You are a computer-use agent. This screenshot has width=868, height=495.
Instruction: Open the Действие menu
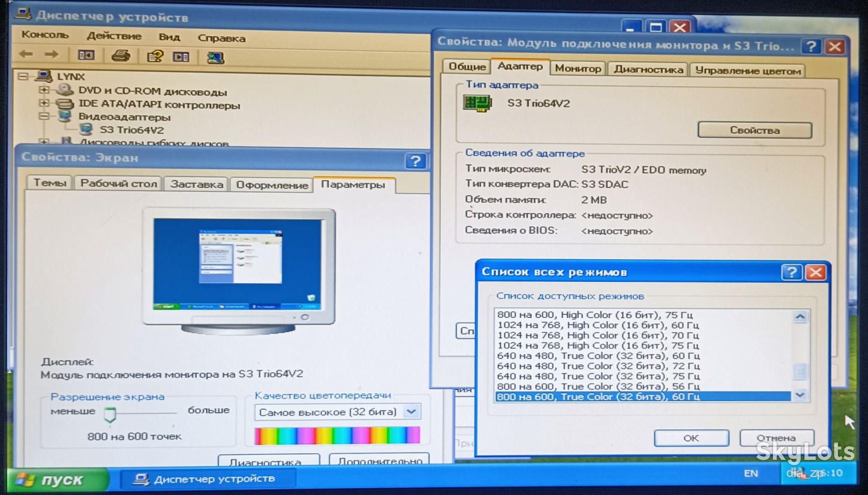pyautogui.click(x=114, y=36)
